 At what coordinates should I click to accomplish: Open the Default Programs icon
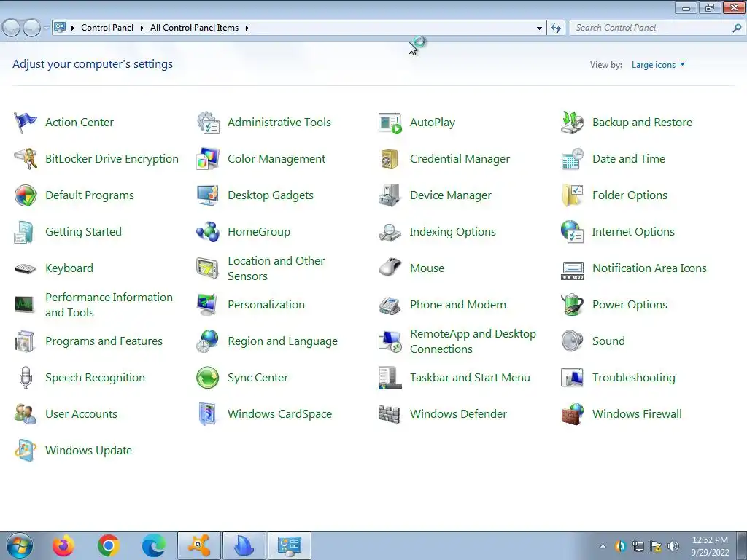pos(26,195)
